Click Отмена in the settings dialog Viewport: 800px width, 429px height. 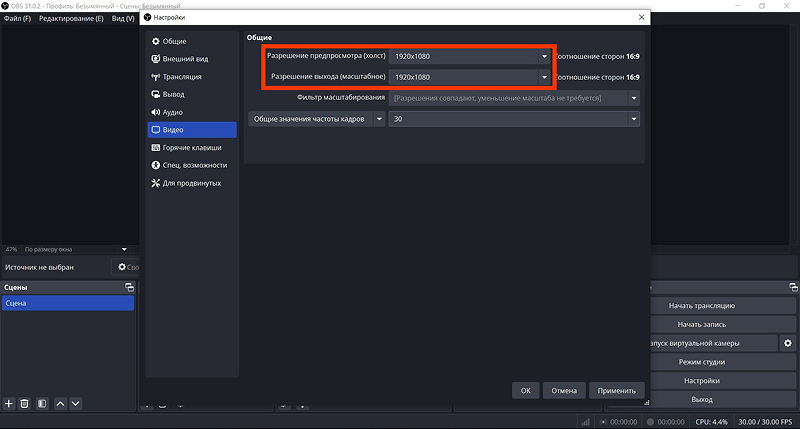[x=564, y=391]
